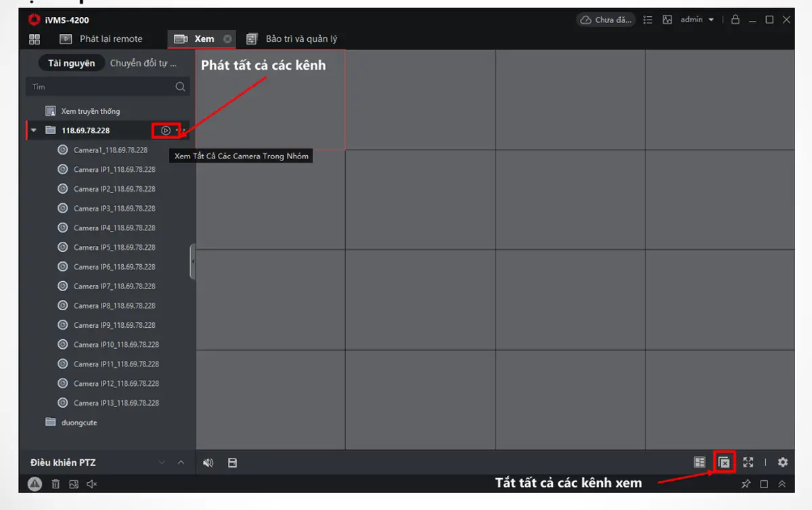
Task: Stop all live view channels
Action: pyautogui.click(x=724, y=463)
